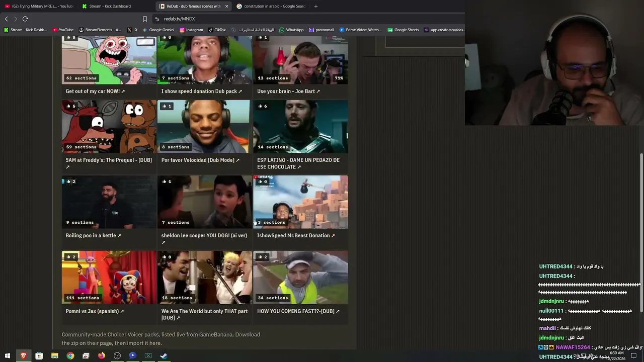The height and width of the screenshot is (362, 644).
Task: Click the mahdii username in chat
Action: click(547, 328)
